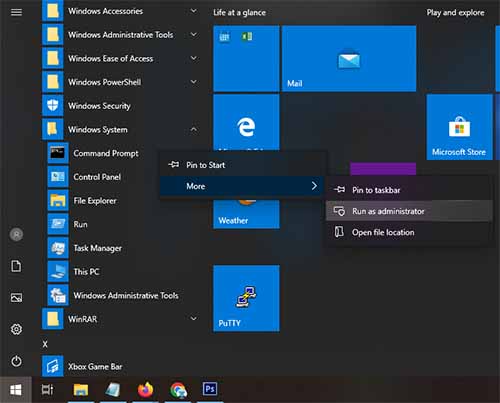Select Open file location
Viewport: 500px width, 403px height.
click(409, 232)
